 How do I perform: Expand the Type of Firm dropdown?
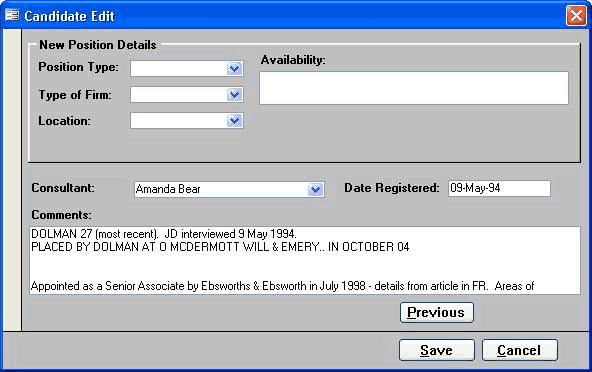click(234, 94)
